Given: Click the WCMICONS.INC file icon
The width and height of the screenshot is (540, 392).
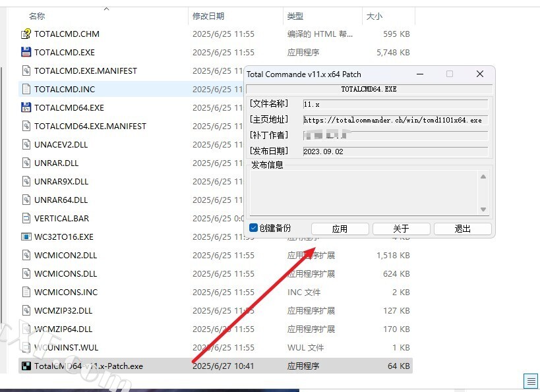Looking at the screenshot, I should click(x=26, y=293).
